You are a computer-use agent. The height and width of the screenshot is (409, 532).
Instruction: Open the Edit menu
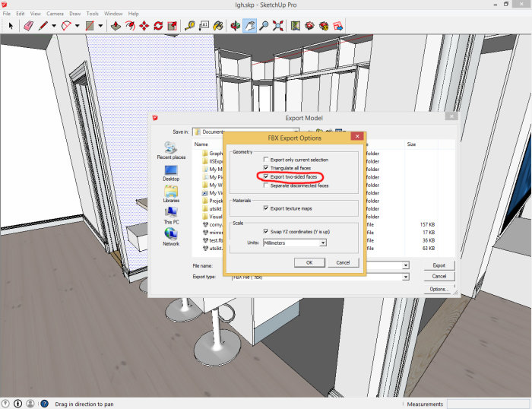(x=21, y=14)
